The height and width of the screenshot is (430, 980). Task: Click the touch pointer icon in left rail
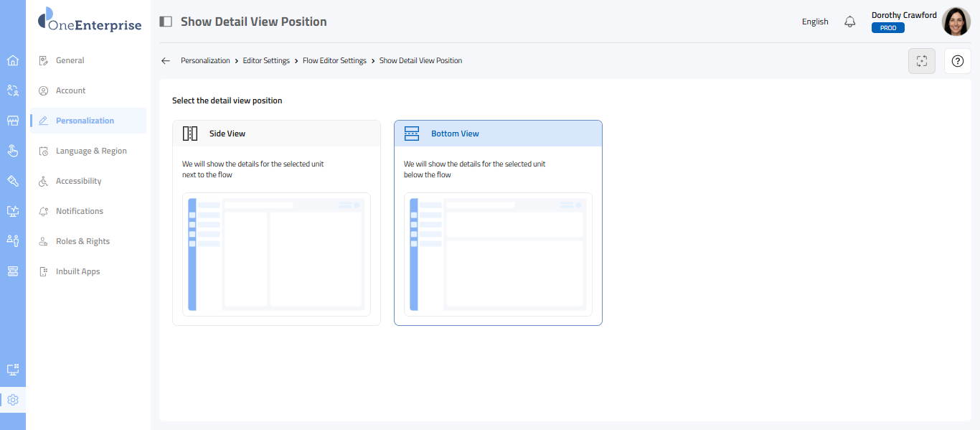point(13,151)
